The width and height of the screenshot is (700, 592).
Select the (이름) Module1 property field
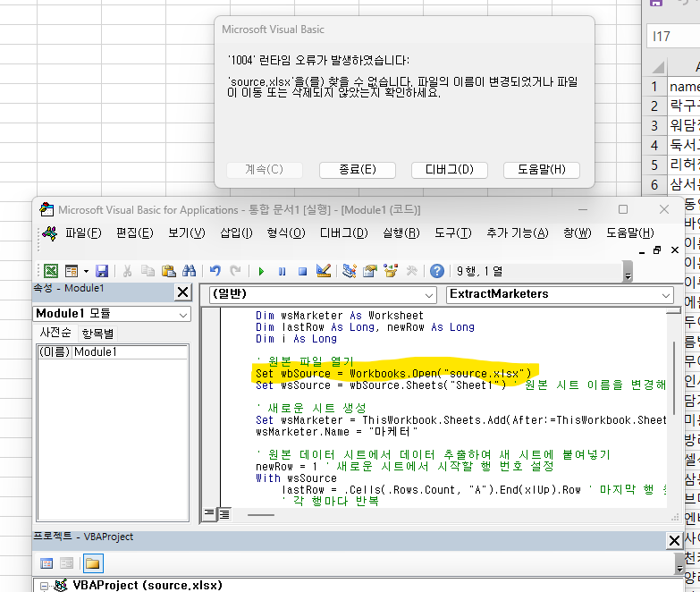[x=113, y=351]
